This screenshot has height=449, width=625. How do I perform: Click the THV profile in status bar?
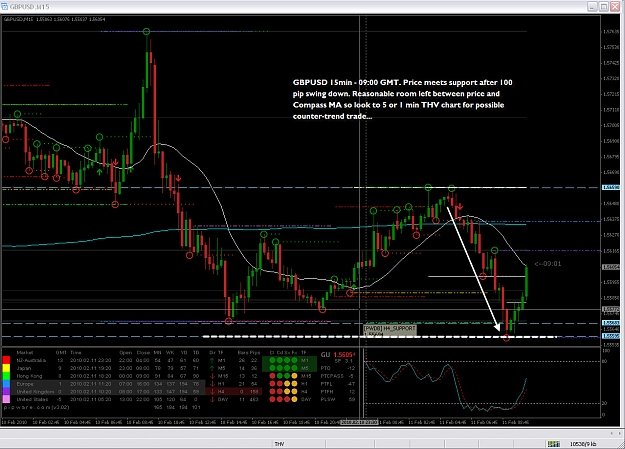tap(279, 444)
